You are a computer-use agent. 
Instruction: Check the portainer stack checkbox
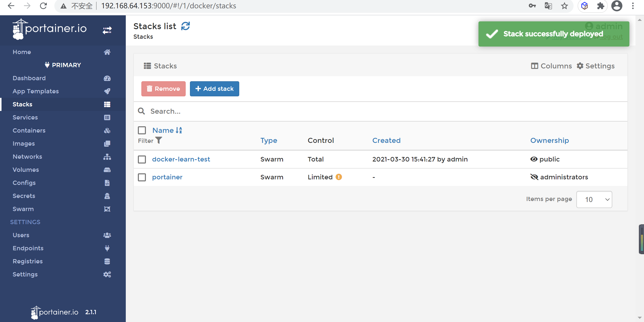(x=142, y=177)
